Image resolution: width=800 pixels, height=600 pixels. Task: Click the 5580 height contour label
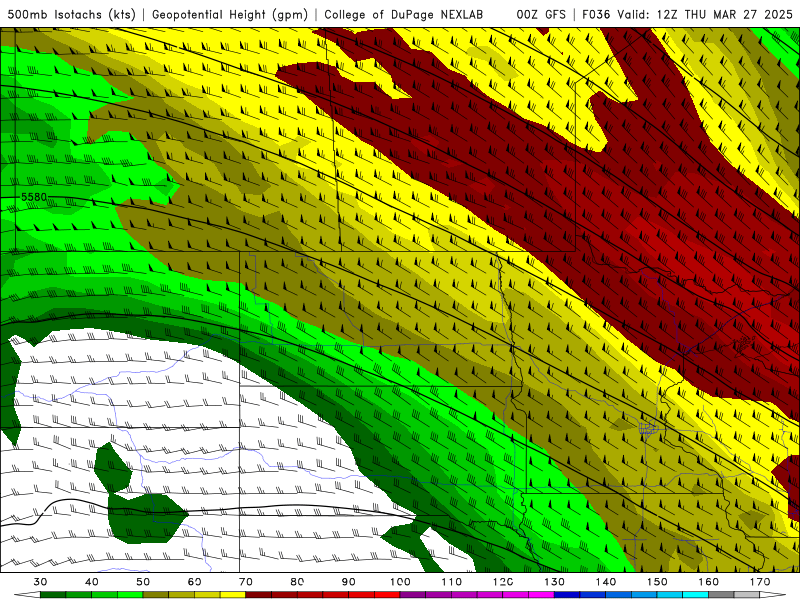tap(34, 197)
